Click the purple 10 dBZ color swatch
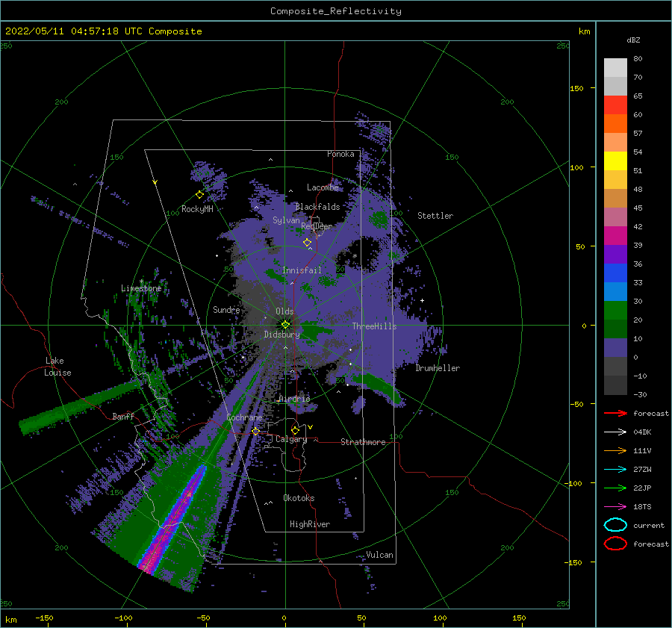The height and width of the screenshot is (628, 672). pos(615,347)
